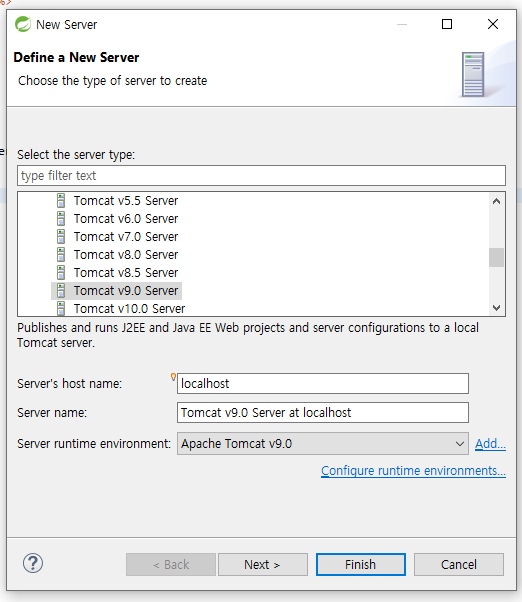This screenshot has height=602, width=522.
Task: Click the server icon beside Tomcat v6.0 Server
Action: point(61,218)
